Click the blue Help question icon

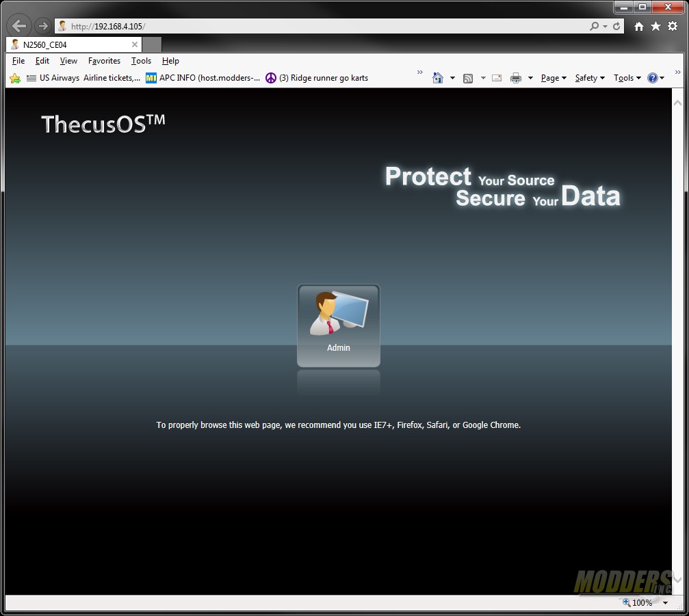(x=653, y=78)
